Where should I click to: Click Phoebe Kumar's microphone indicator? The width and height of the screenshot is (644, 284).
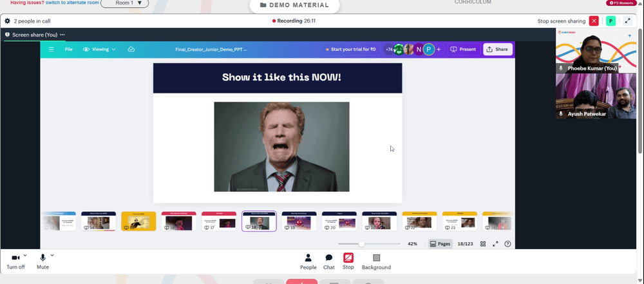561,68
